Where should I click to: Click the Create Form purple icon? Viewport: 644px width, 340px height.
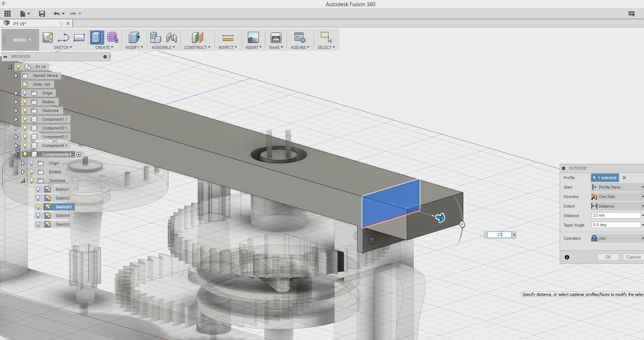point(112,38)
